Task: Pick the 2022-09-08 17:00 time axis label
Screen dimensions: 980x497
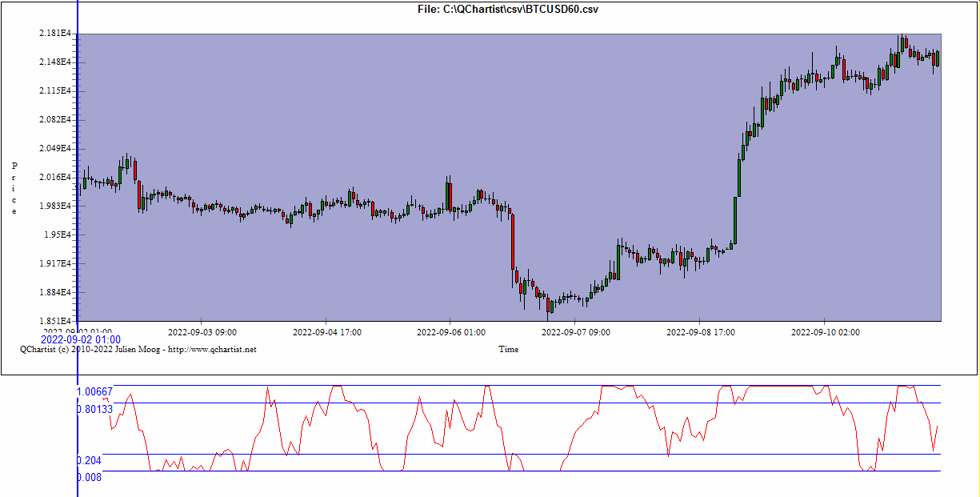Action: pyautogui.click(x=701, y=331)
